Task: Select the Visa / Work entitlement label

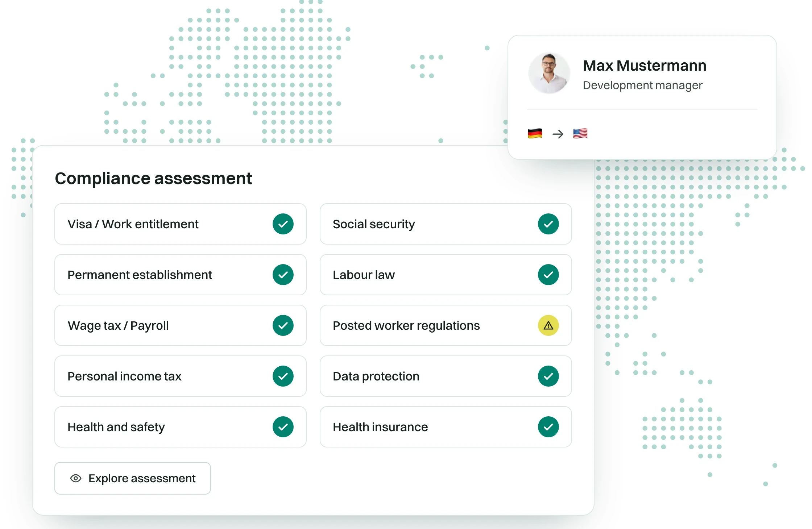Action: (x=133, y=224)
